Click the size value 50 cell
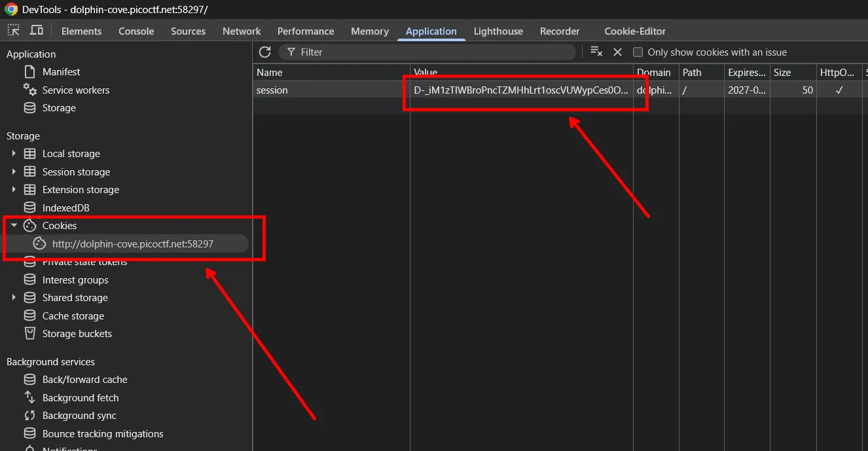868x451 pixels. (793, 90)
